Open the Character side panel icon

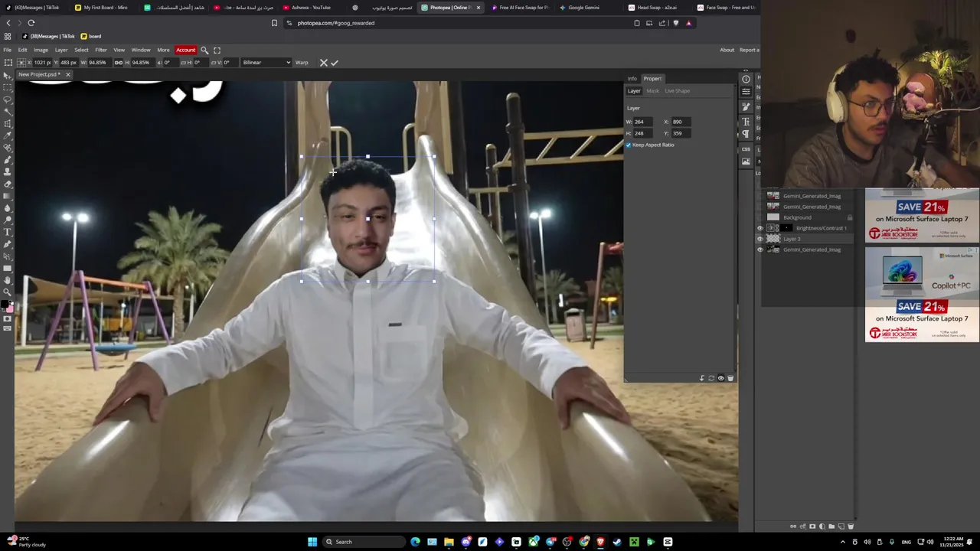click(746, 122)
